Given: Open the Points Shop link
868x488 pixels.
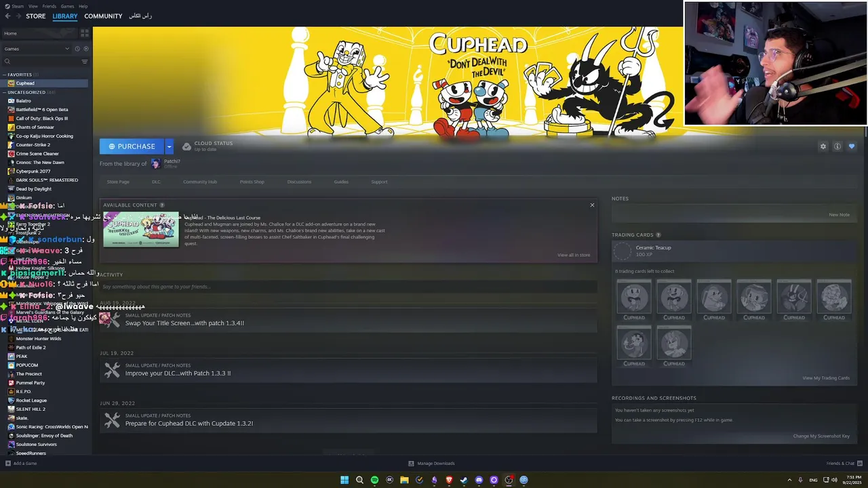Looking at the screenshot, I should click(x=252, y=182).
